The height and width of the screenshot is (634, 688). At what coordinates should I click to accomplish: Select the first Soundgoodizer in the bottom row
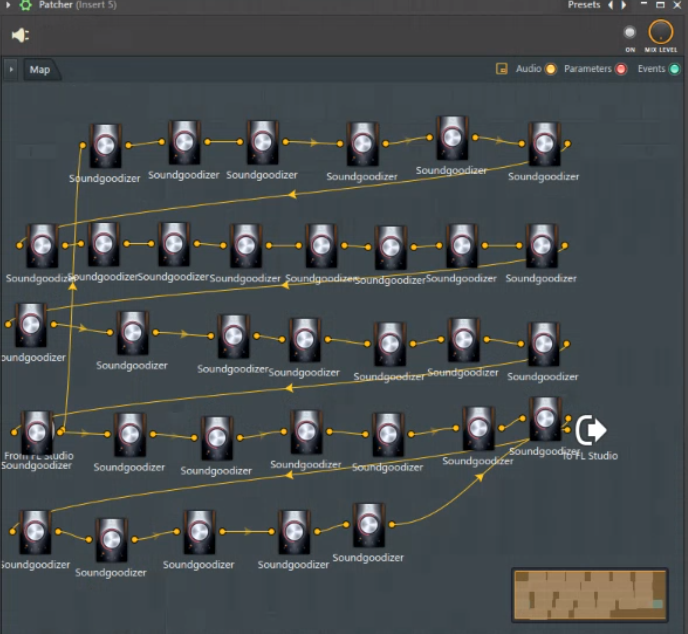pos(35,532)
